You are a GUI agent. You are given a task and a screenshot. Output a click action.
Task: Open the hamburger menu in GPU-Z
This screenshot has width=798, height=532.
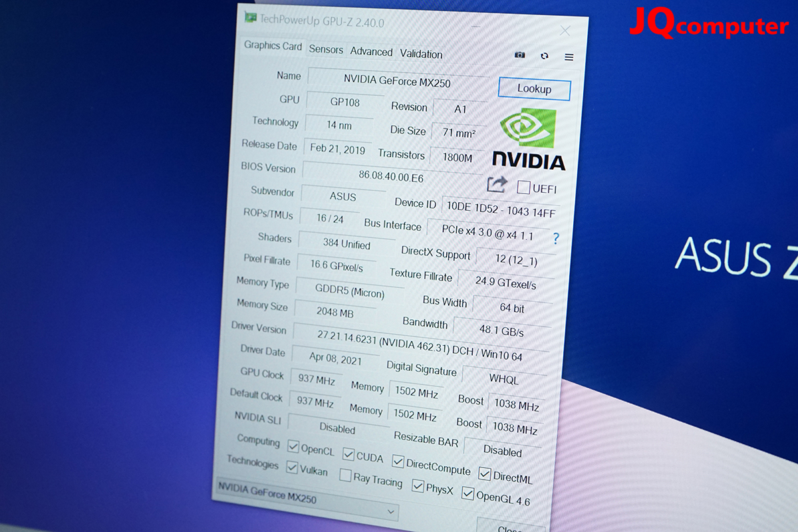pos(569,57)
